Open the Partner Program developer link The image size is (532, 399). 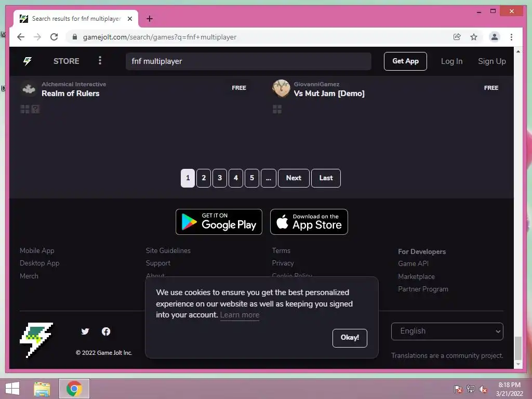click(423, 289)
